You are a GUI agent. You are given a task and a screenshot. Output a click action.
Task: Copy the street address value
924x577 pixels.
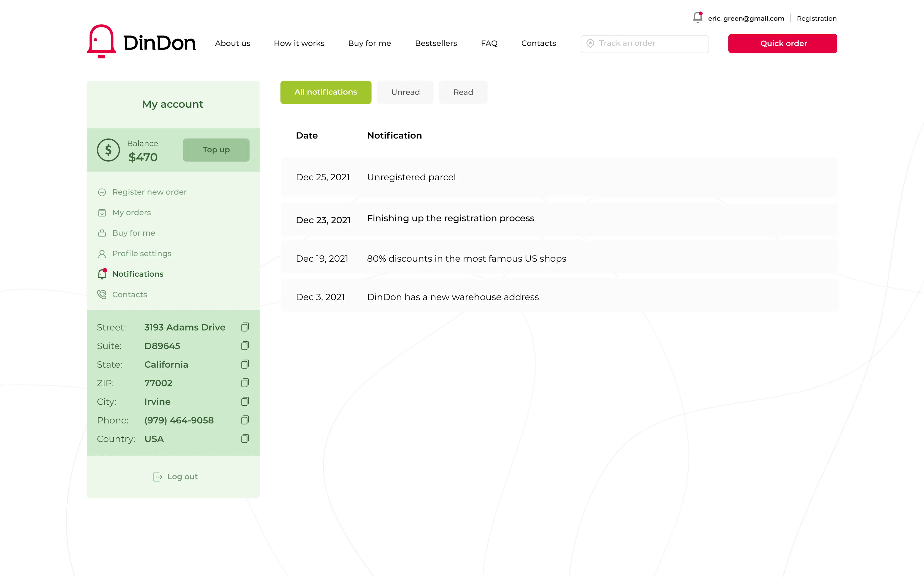[245, 327]
